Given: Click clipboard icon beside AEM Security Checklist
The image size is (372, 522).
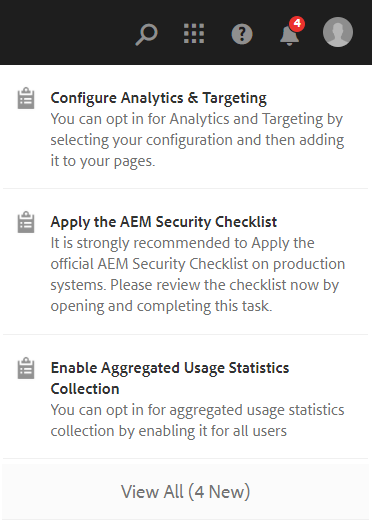Looking at the screenshot, I should pyautogui.click(x=26, y=222).
